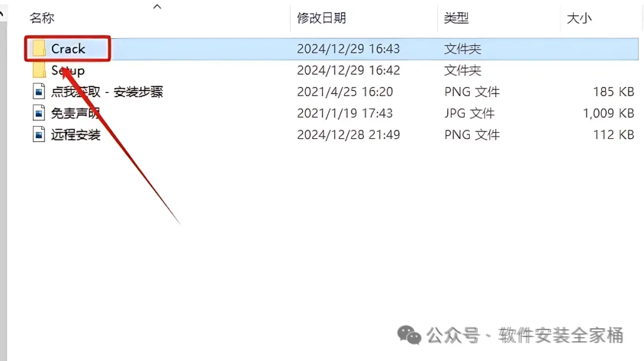Click the Crack row date 2024/12/29 16:43
644x361 pixels.
click(x=348, y=49)
